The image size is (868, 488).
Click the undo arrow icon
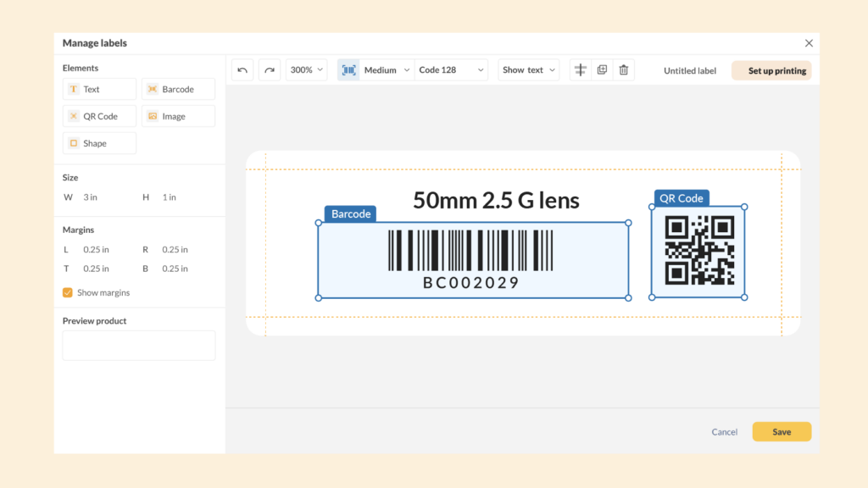point(242,70)
